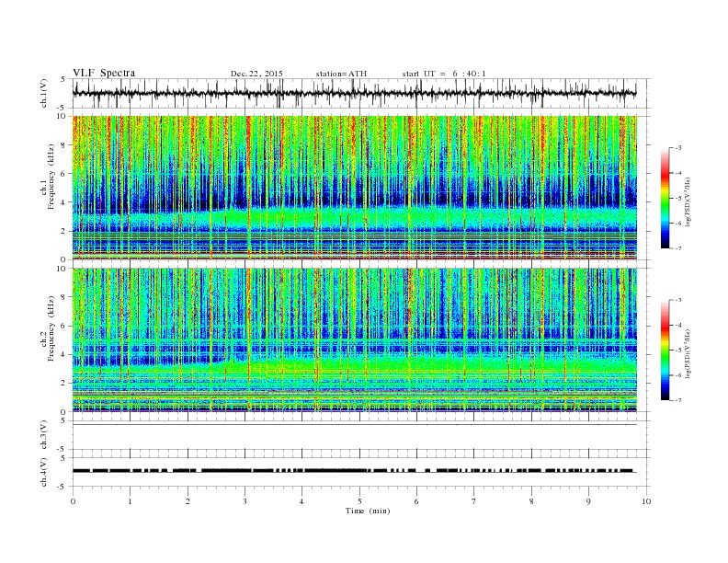Click the ch.2 spectrogram color scale bar
Screen dimensions: 728x563
(665, 350)
